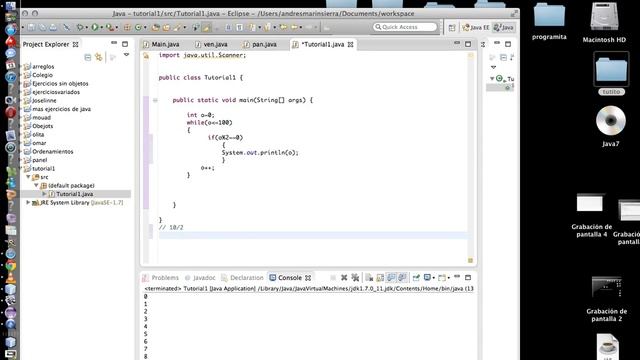The height and width of the screenshot is (360, 640).
Task: Click Google Chrome in the Dock
Action: pos(11,266)
